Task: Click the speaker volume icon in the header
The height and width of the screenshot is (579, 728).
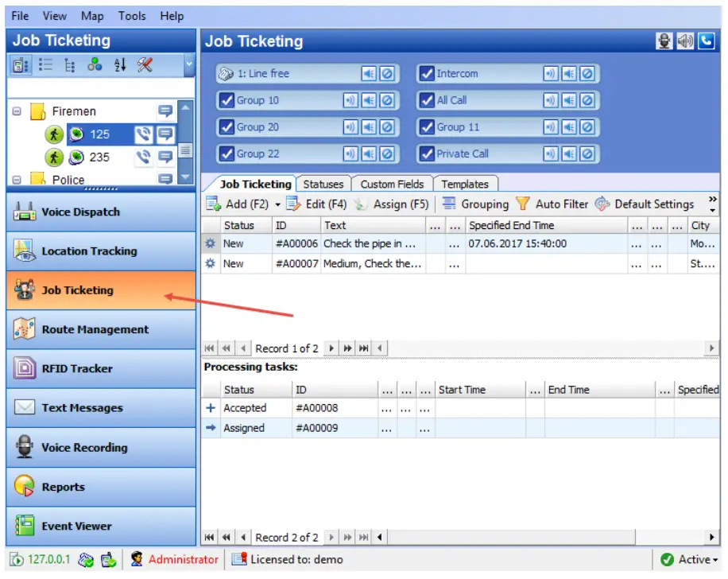Action: tap(685, 41)
